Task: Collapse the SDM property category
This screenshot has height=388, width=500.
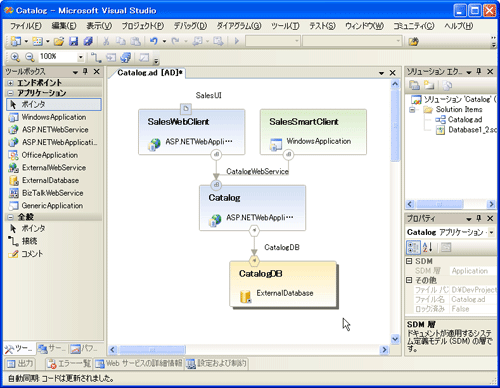Action: [409, 261]
